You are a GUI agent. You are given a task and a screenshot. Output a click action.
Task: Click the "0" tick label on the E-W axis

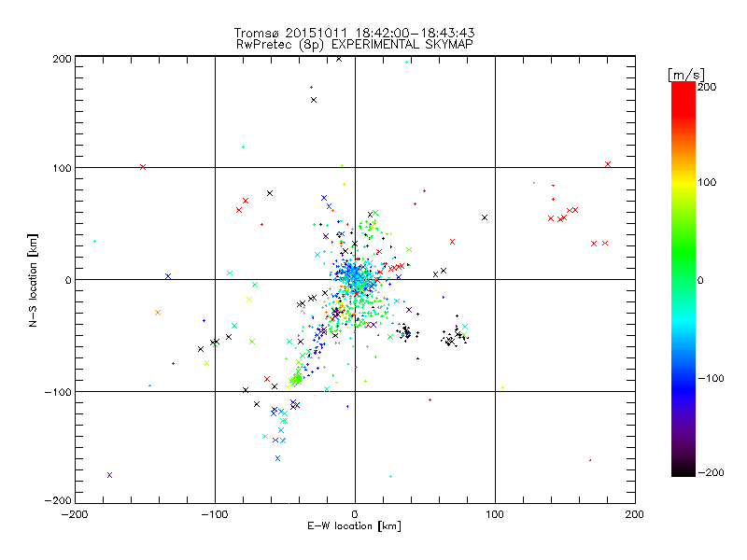pos(355,514)
